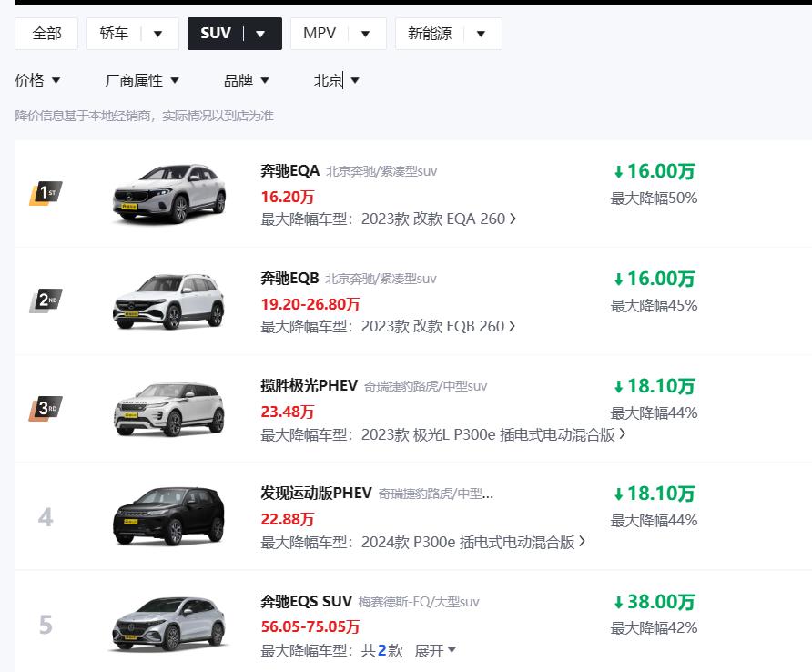Expand the 新能源 dropdown arrow
The width and height of the screenshot is (812, 672).
pos(481,35)
